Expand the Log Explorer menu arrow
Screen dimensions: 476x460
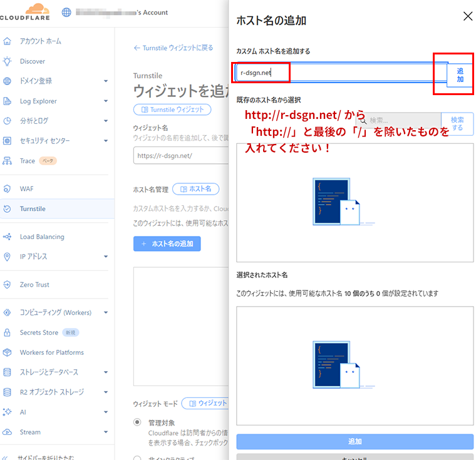coord(106,101)
